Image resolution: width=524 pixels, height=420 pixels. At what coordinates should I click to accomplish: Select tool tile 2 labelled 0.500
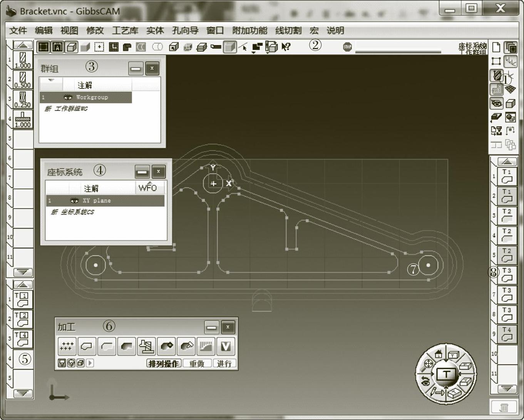(x=23, y=80)
